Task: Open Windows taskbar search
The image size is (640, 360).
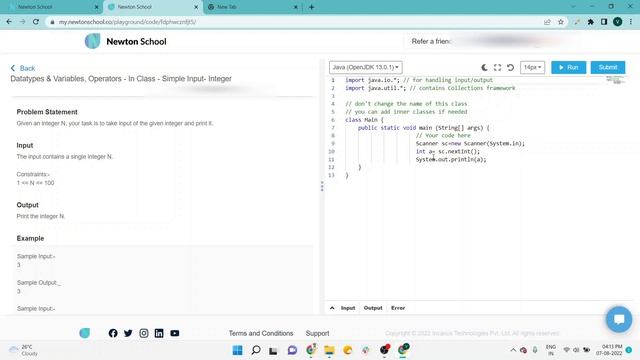Action: click(x=256, y=350)
